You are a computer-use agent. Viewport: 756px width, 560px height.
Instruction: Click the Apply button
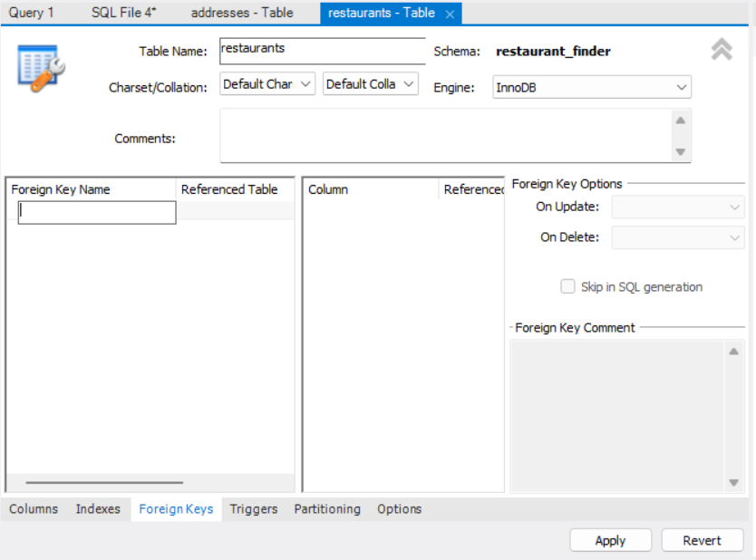(x=610, y=540)
